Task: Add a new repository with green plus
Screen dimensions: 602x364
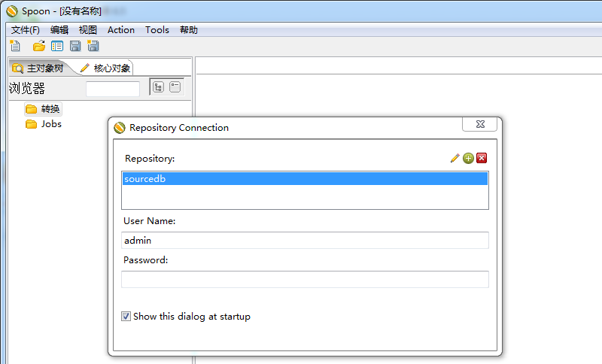Action: (x=468, y=158)
